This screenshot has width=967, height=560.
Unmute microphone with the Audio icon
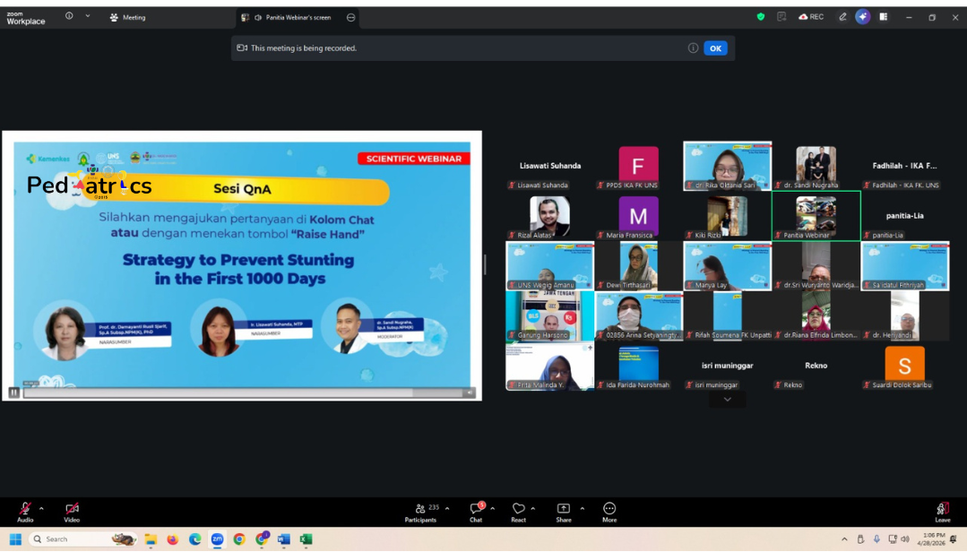(24, 509)
